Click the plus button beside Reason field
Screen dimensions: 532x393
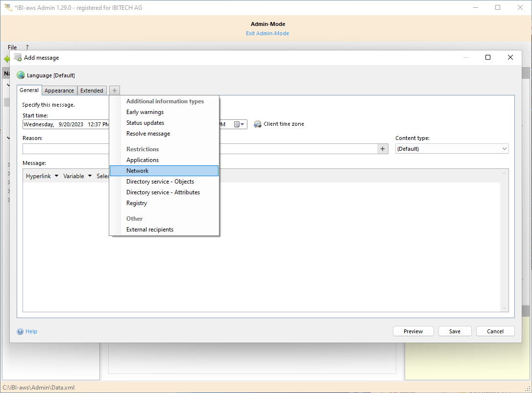coord(383,149)
